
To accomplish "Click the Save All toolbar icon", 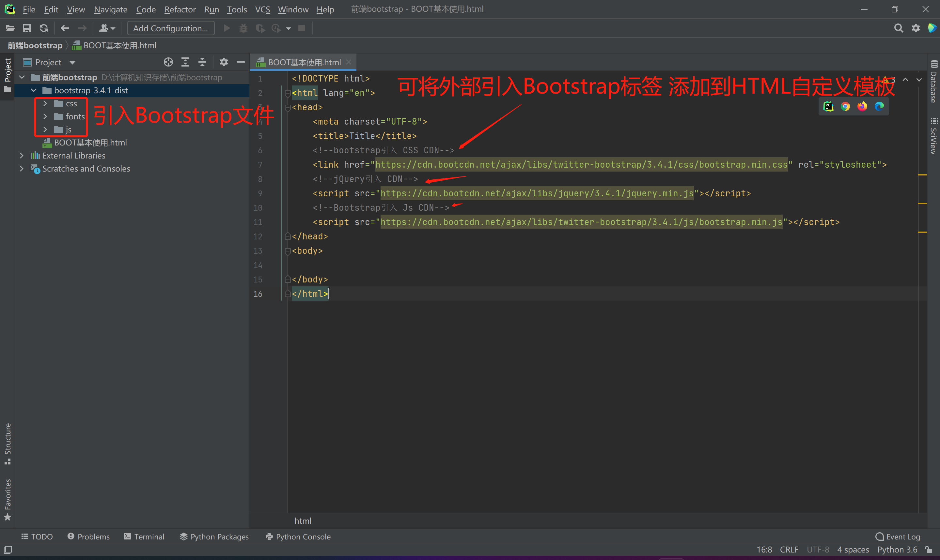I will click(x=27, y=28).
